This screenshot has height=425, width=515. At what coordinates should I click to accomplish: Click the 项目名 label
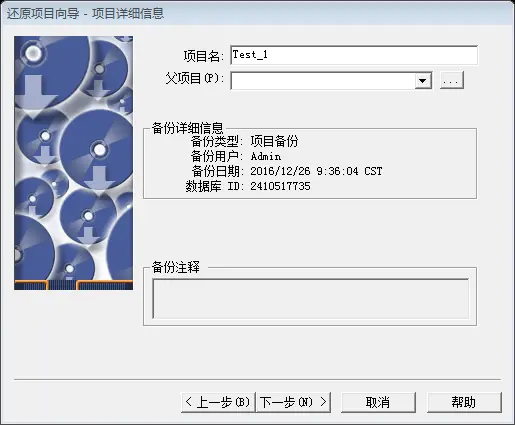tap(203, 56)
